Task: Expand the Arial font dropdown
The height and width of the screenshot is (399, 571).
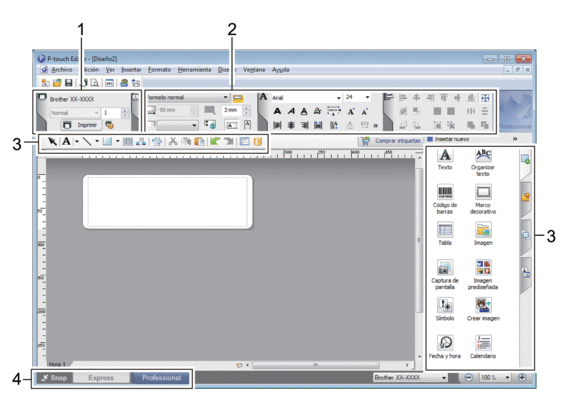Action: click(338, 98)
